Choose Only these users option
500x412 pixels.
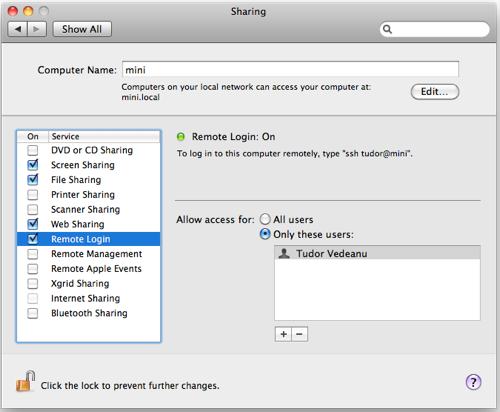tap(265, 234)
